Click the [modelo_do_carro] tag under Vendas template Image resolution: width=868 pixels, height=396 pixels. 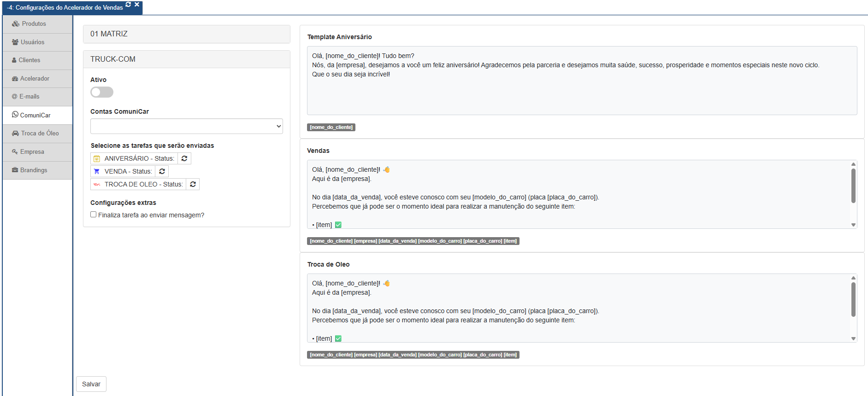[440, 241]
